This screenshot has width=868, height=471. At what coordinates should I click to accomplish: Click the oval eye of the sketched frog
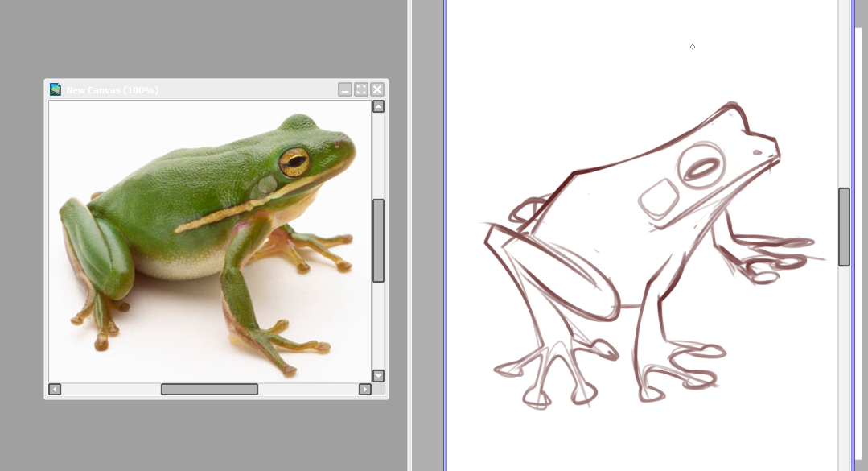701,169
